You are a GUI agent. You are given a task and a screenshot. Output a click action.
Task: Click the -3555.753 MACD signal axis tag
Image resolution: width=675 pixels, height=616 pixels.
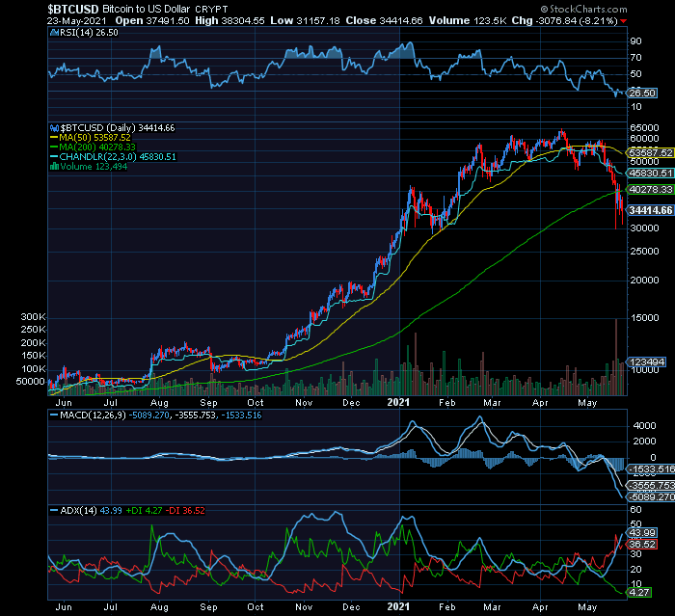click(651, 486)
